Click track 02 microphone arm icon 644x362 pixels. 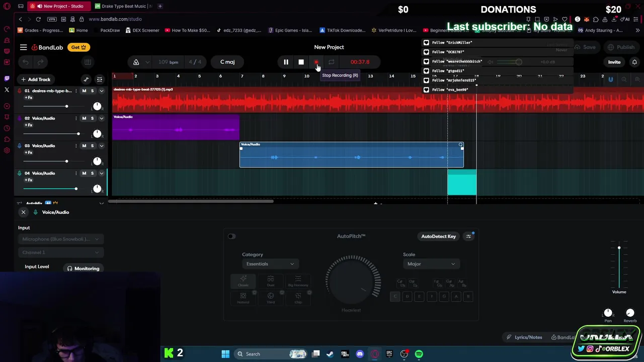[20, 118]
